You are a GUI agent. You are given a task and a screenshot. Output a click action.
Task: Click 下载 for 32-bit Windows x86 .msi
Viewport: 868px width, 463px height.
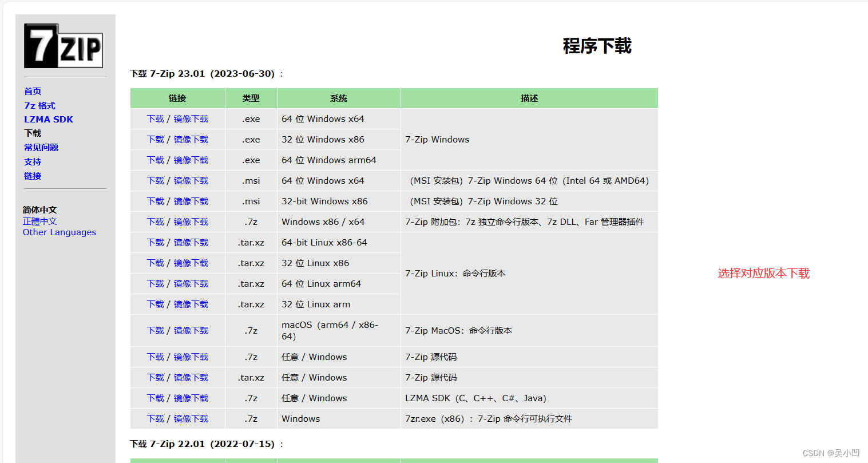[x=155, y=201]
